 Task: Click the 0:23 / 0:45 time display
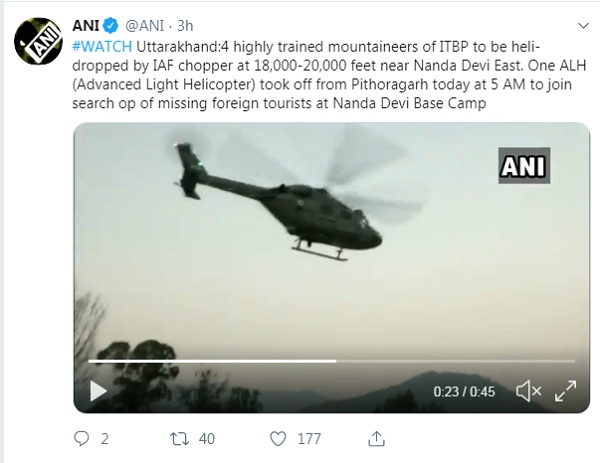[x=466, y=390]
